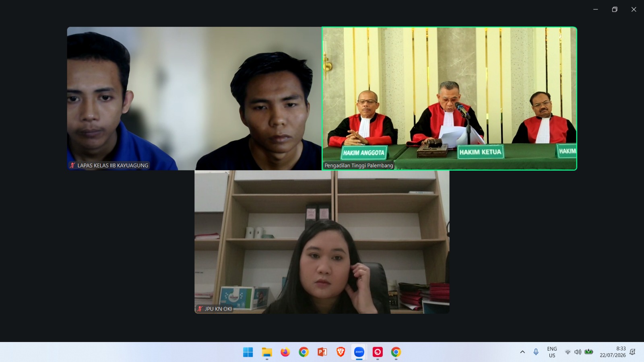The image size is (644, 362).
Task: Select the Zoom app taskbar icon
Action: (x=359, y=352)
